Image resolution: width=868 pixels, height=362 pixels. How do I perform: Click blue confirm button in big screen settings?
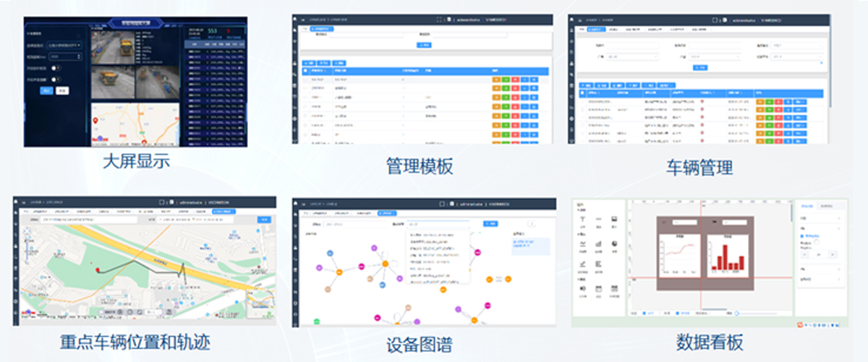click(x=47, y=90)
